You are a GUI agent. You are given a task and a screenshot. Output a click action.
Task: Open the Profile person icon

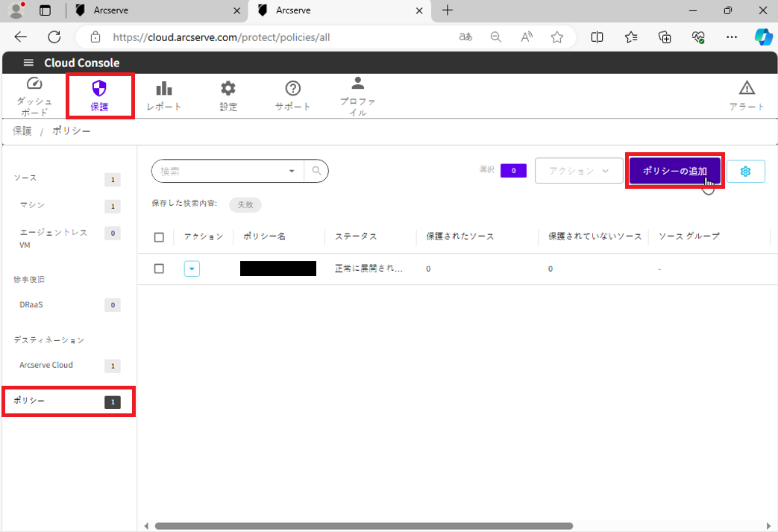[357, 83]
